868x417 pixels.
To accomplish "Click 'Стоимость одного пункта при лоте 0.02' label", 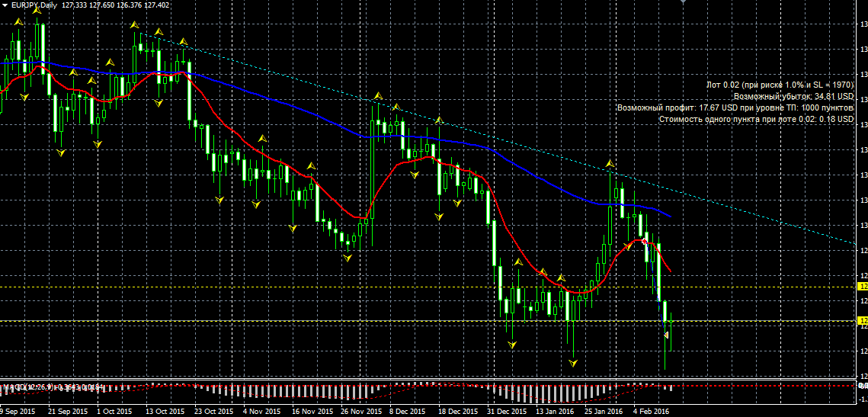I will [757, 119].
